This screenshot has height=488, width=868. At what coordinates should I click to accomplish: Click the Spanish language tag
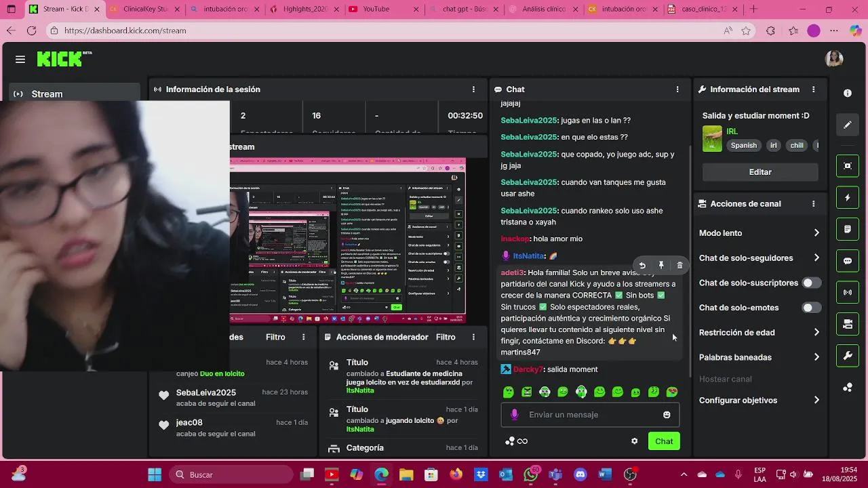743,145
